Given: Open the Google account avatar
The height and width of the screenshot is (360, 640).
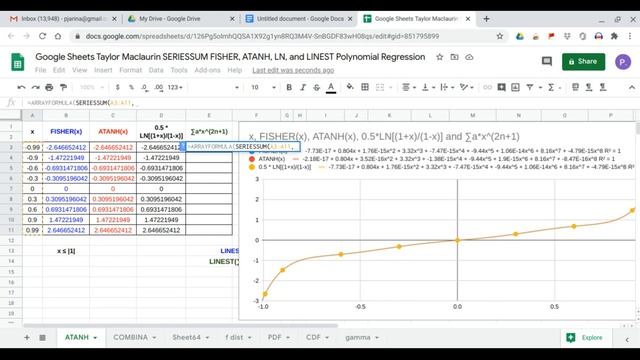Looking at the screenshot, I should 623,62.
